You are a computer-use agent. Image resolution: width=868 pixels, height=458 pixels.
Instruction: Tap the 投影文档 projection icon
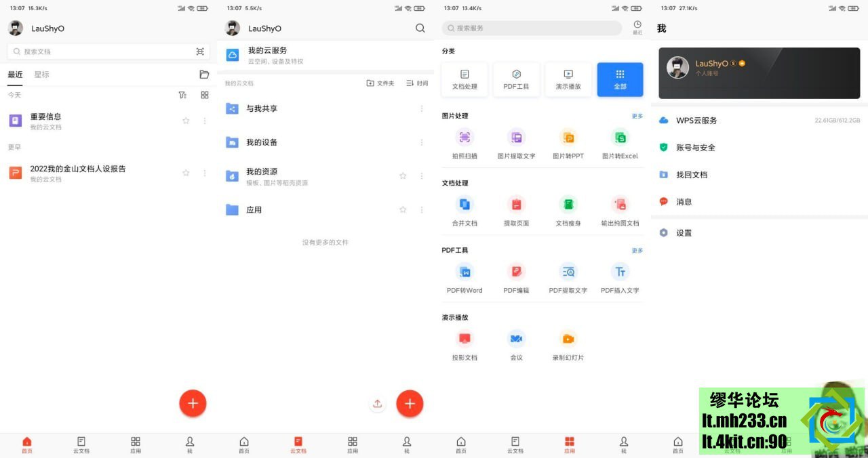pos(465,339)
